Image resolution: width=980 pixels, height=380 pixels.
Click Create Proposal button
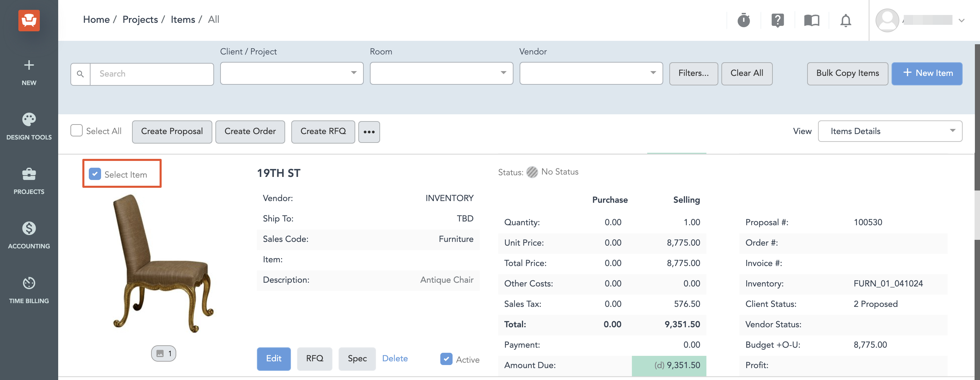172,132
